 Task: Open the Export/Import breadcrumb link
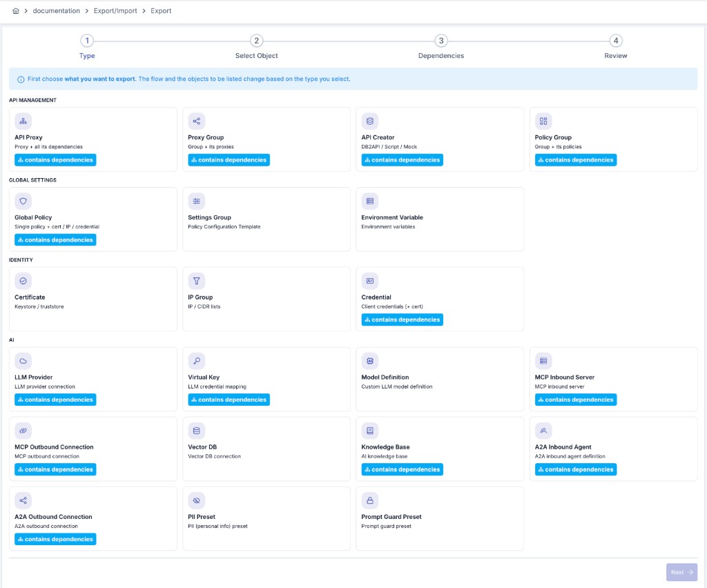click(x=115, y=11)
